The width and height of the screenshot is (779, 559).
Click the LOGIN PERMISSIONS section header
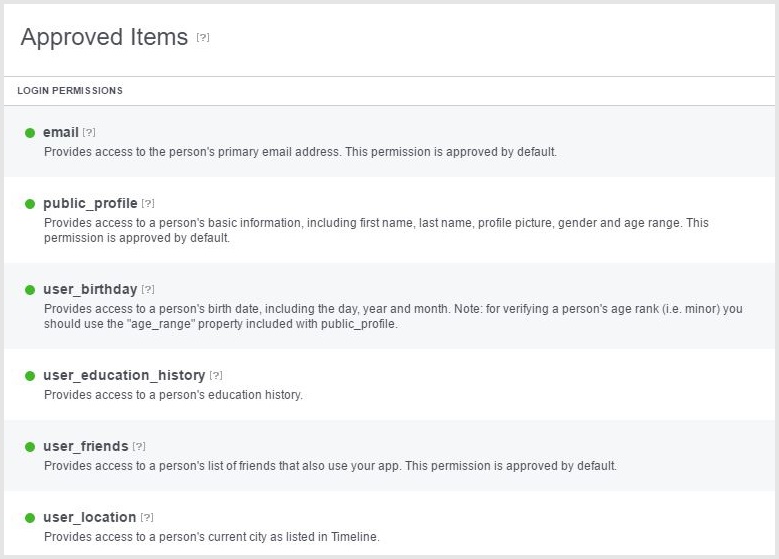tap(70, 91)
